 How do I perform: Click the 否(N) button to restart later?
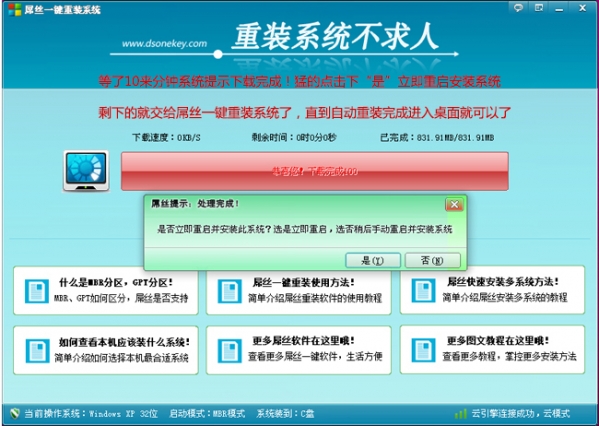432,261
